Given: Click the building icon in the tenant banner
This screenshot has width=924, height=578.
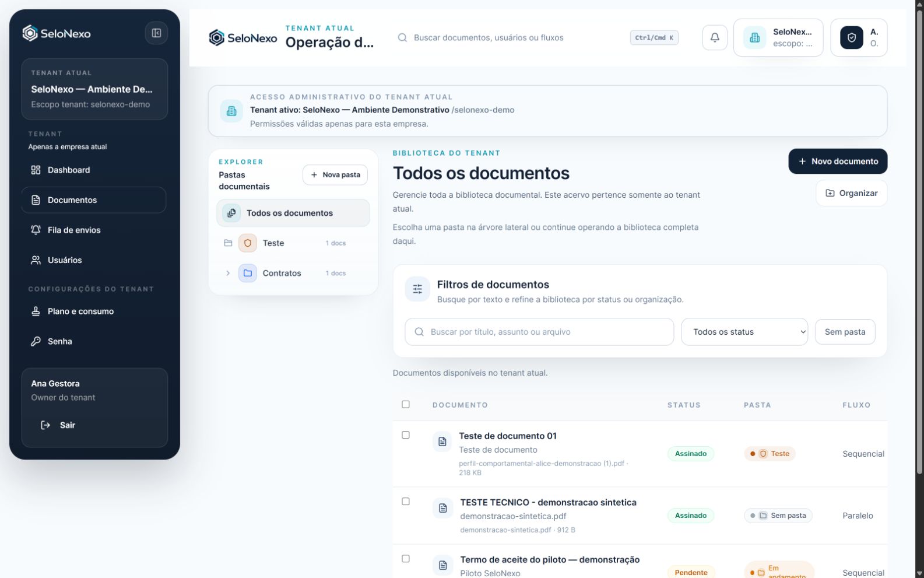Looking at the screenshot, I should click(x=231, y=111).
